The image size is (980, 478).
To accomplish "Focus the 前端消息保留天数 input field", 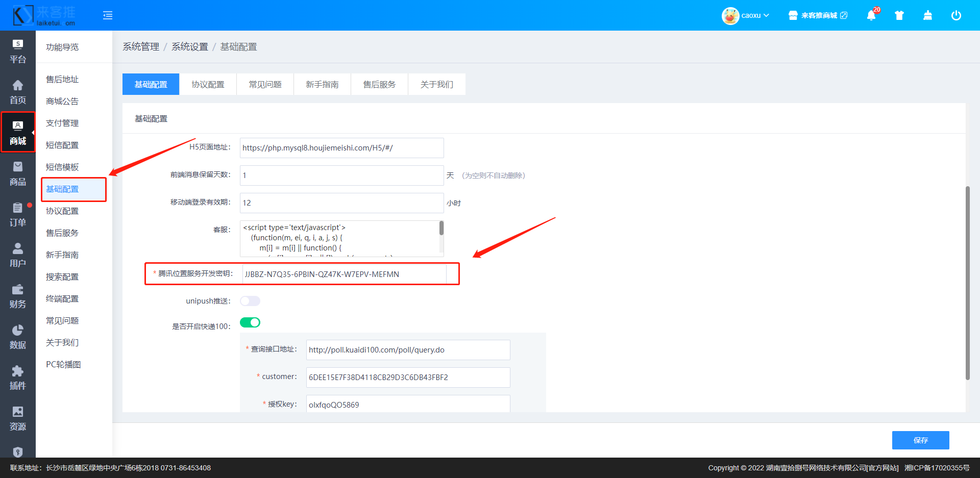I will [x=342, y=175].
